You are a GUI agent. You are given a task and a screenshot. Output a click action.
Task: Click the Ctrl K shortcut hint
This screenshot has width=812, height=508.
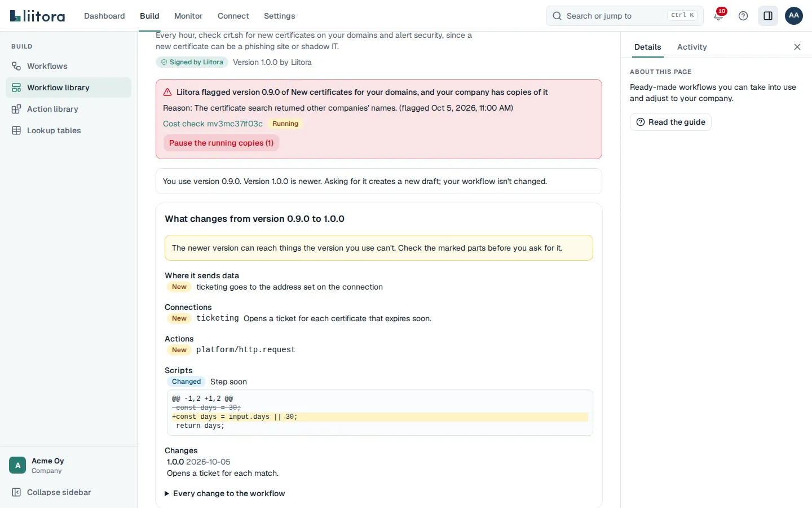click(682, 16)
